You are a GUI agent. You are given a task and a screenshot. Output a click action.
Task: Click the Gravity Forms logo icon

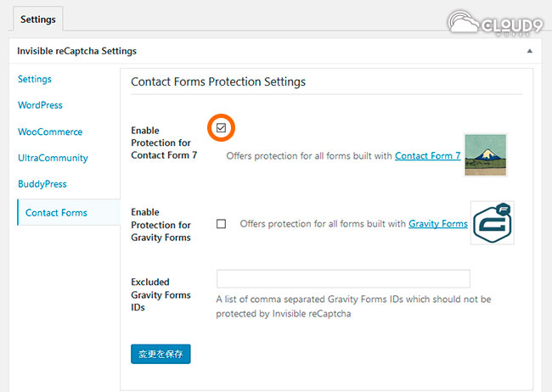(492, 223)
